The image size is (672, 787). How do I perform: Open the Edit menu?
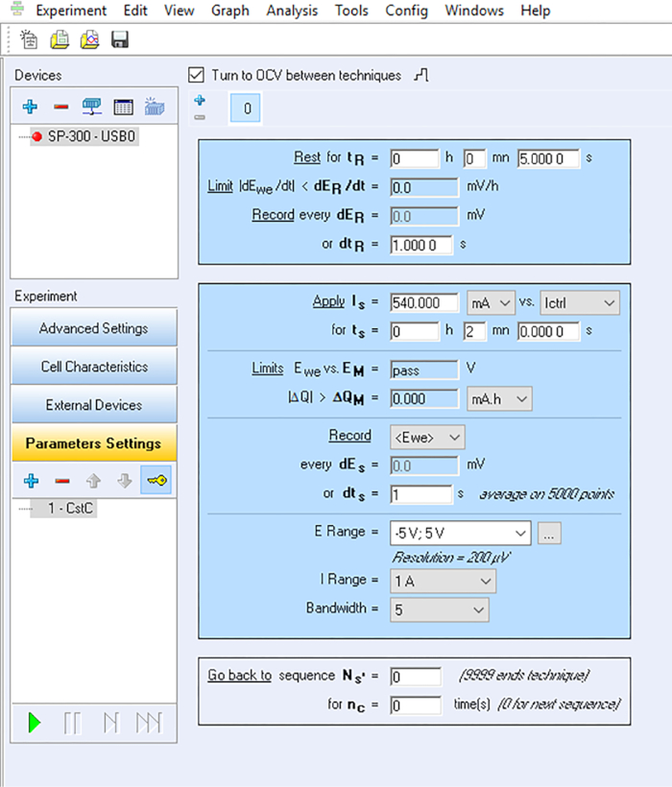click(x=135, y=11)
